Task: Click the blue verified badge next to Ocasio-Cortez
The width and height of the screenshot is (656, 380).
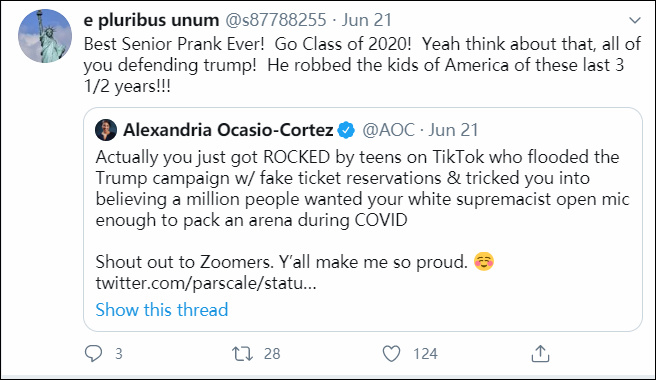Action: (x=346, y=130)
